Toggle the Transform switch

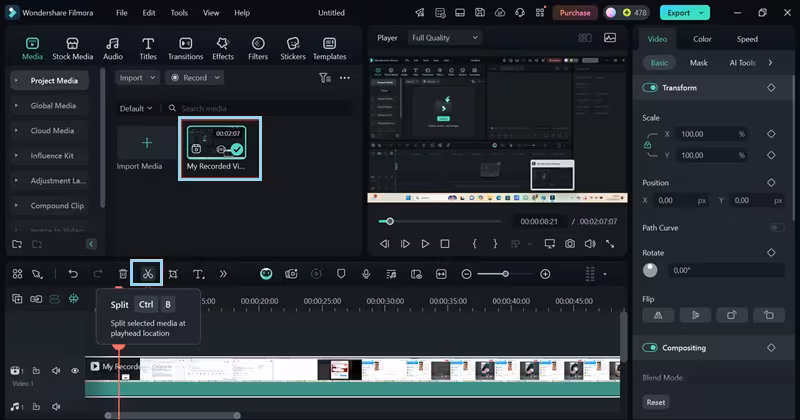click(x=649, y=88)
